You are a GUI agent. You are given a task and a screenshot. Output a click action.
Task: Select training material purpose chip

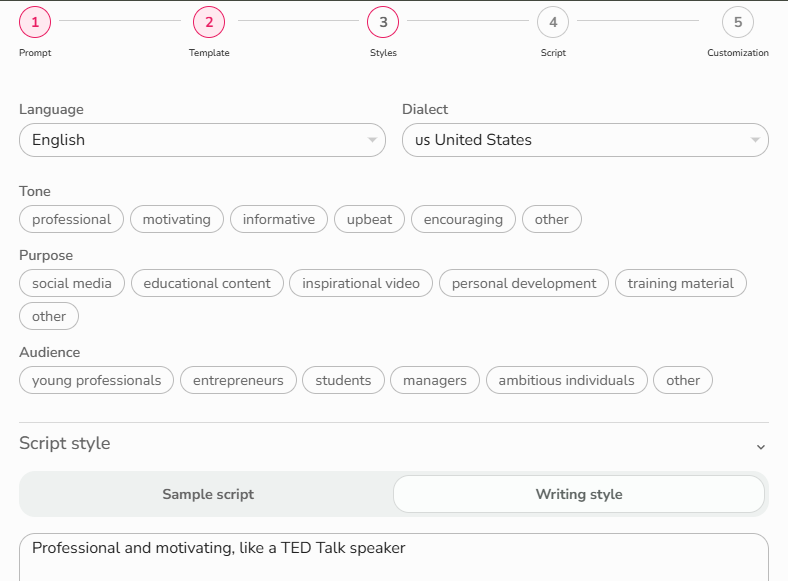click(x=681, y=283)
